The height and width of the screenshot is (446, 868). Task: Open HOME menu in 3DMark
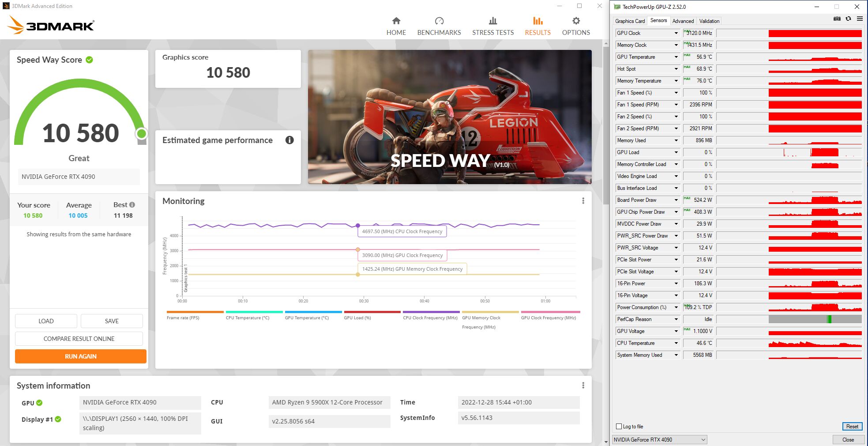click(396, 33)
